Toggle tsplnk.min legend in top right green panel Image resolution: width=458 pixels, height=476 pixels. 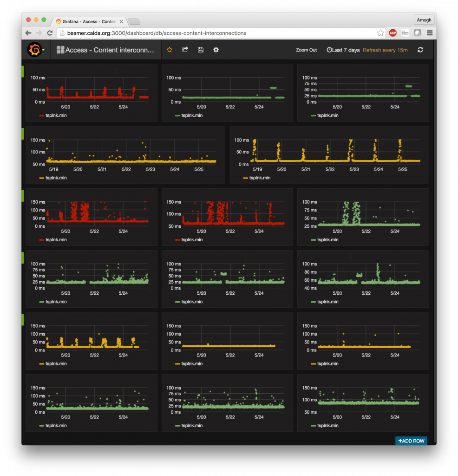[328, 115]
